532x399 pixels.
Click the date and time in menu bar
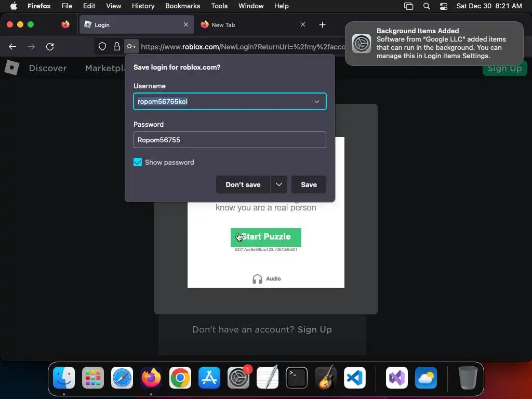(489, 6)
